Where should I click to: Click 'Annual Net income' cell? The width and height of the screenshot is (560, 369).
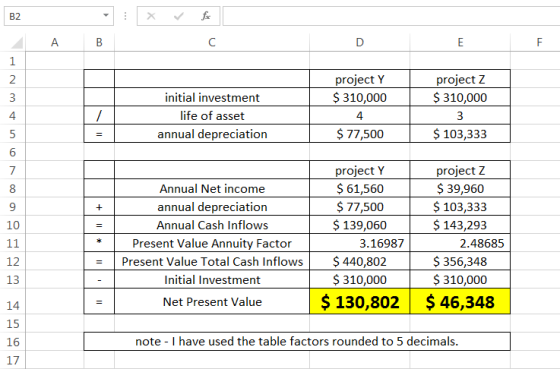click(x=212, y=189)
